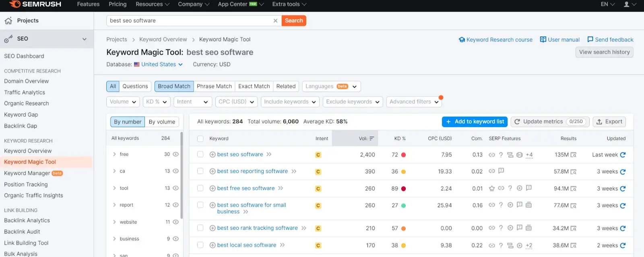
Task: Click the keyword groups panel scrollbar
Action: click(x=182, y=175)
